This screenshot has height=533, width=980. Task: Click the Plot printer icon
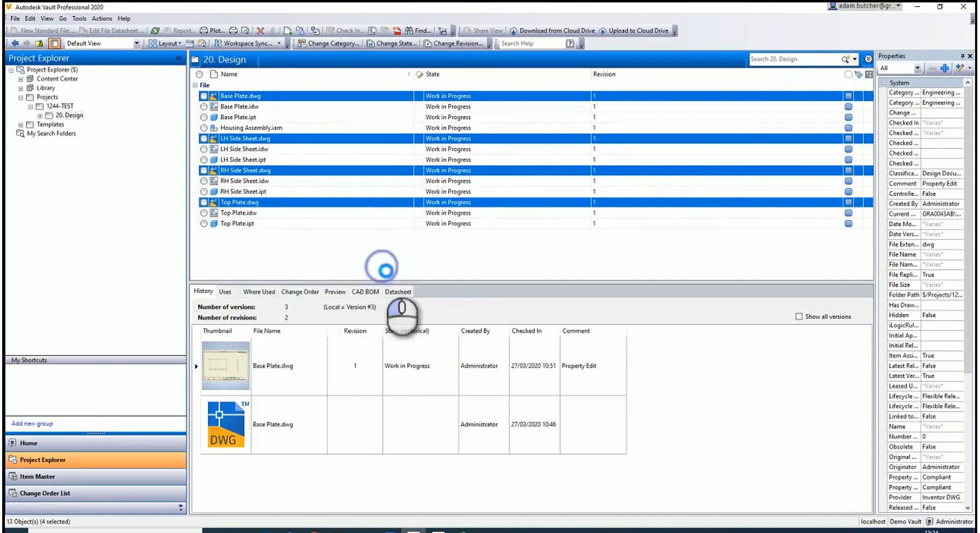tap(204, 31)
